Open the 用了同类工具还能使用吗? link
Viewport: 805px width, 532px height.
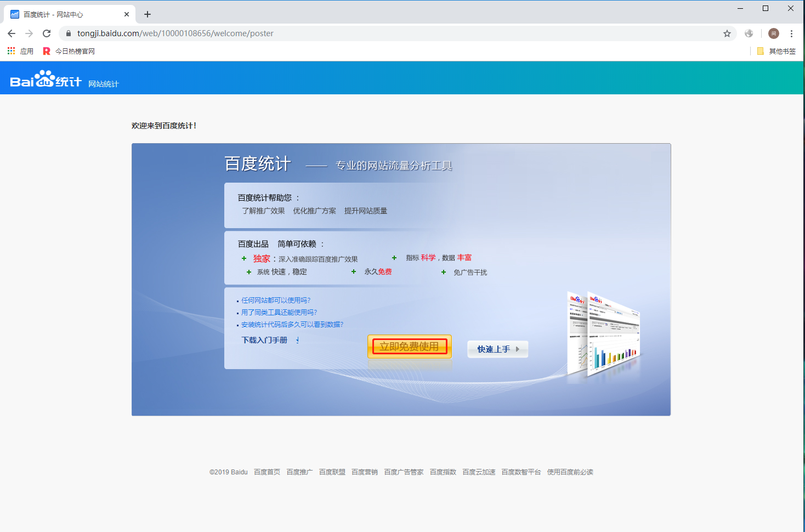pos(279,313)
